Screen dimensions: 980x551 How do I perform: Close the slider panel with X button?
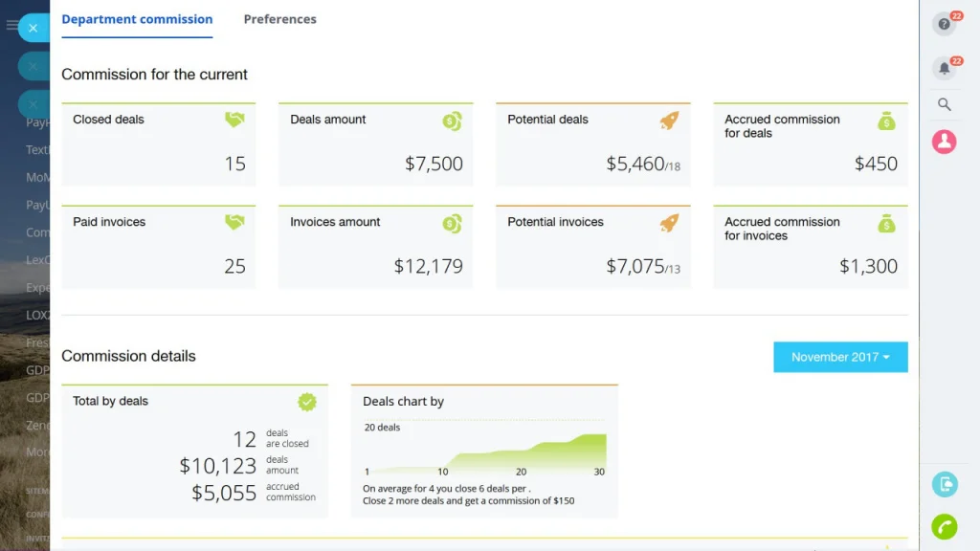pyautogui.click(x=33, y=28)
